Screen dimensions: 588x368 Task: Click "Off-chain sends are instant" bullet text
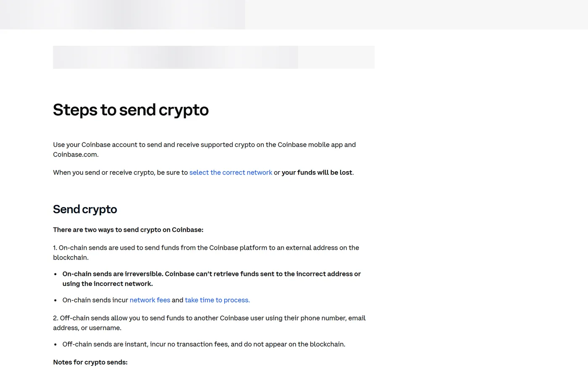pyautogui.click(x=204, y=344)
